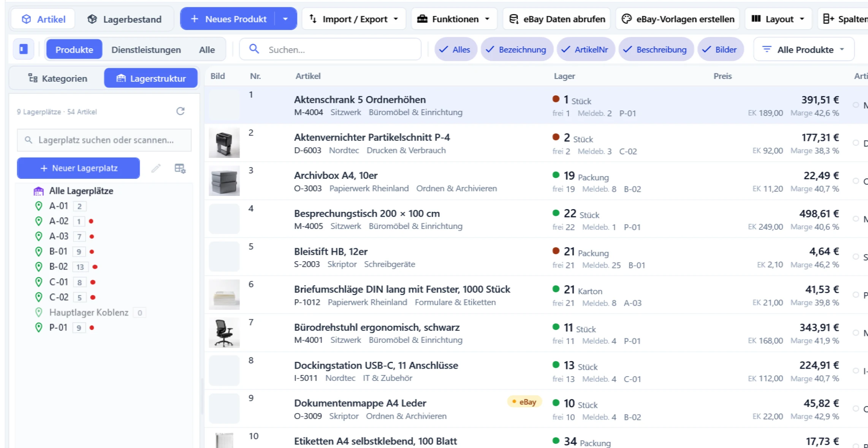Image resolution: width=868 pixels, height=448 pixels.
Task: Sort by the Preis column header
Action: pos(722,76)
